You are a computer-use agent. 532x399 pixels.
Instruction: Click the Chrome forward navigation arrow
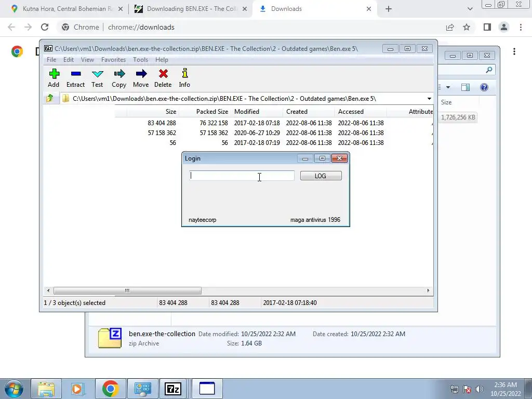coord(28,27)
